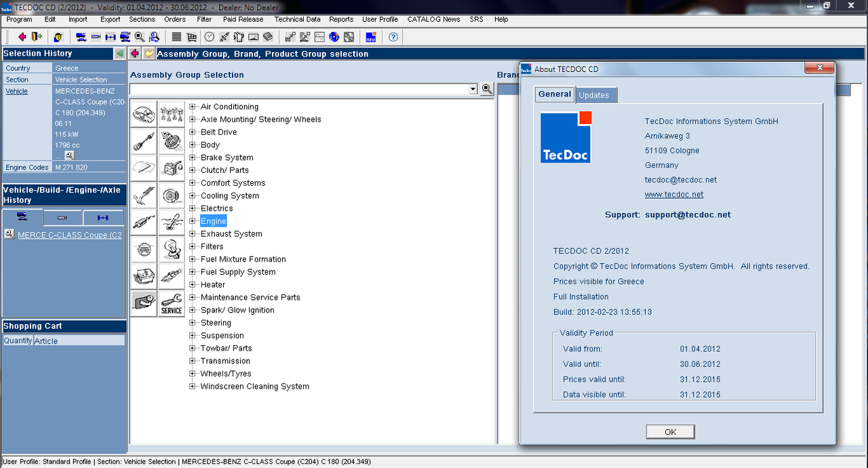
Task: Click the assembly group search input field
Action: [298, 89]
